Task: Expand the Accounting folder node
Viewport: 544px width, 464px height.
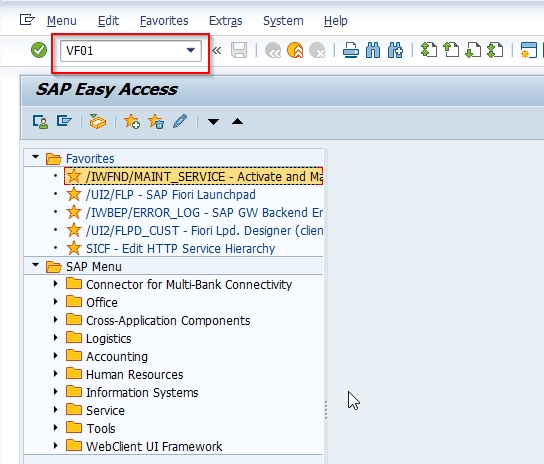Action: [x=56, y=356]
